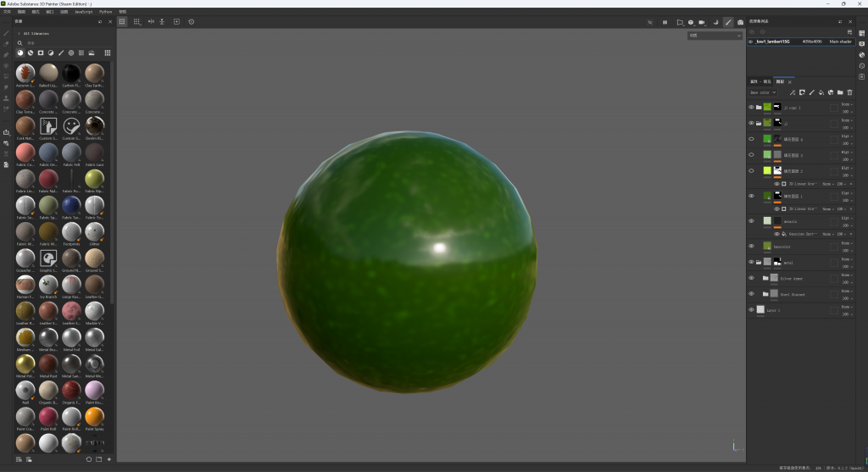Select the Projection tool in left toolbar

tap(6, 55)
